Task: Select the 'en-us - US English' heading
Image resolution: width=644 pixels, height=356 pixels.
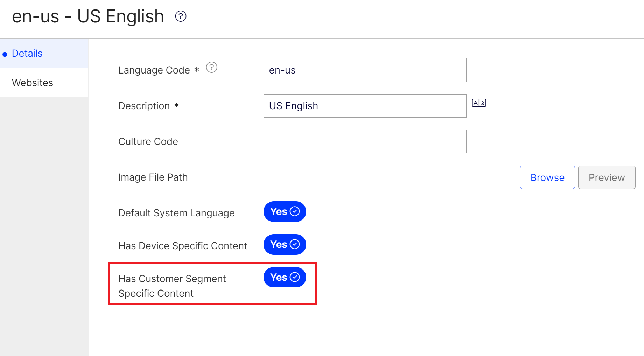Action: click(88, 16)
